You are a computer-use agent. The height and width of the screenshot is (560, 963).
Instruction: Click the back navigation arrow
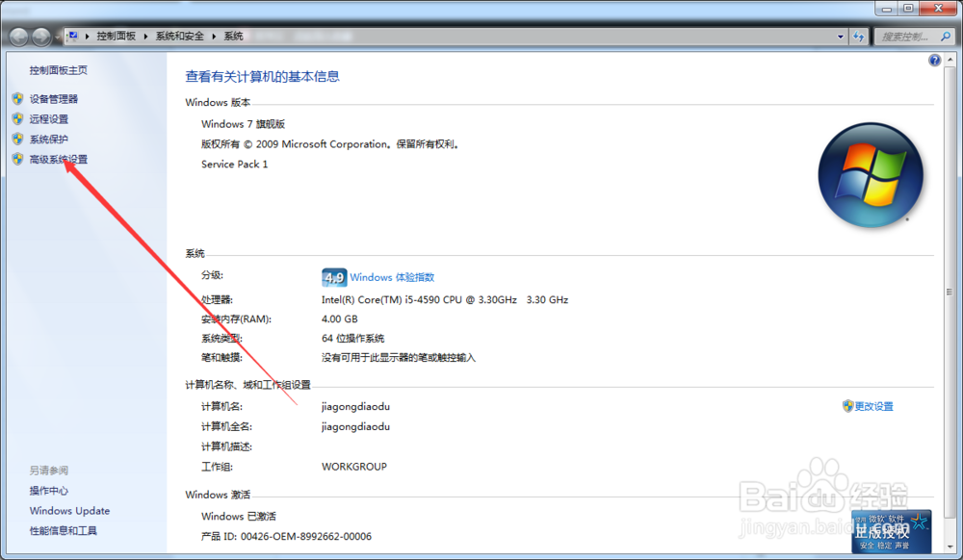click(x=17, y=36)
